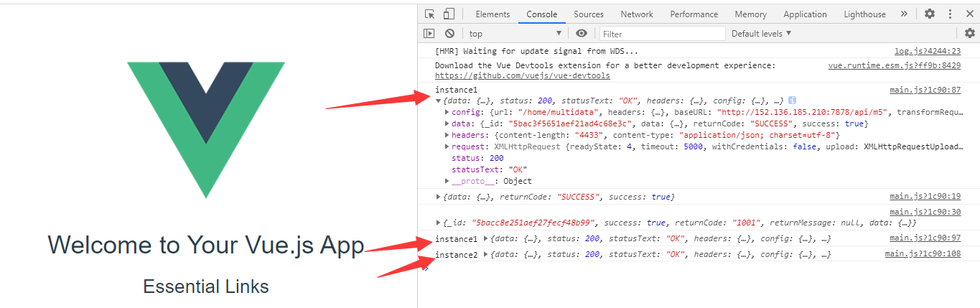Click the info badge beside expanded object
Viewport: 980px width, 308px height.
793,101
